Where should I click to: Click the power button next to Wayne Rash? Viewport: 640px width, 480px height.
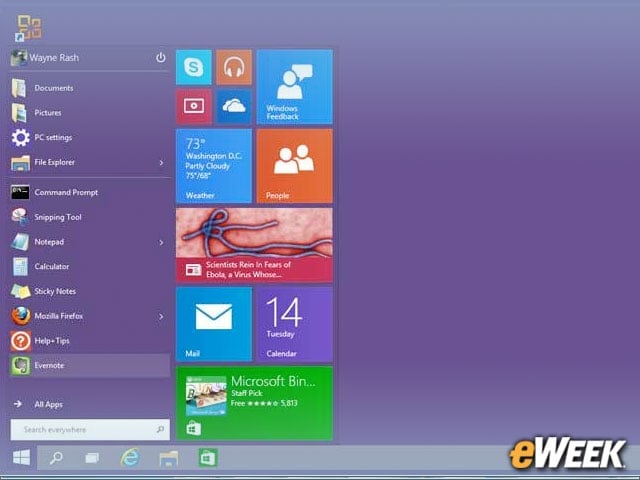pos(160,58)
